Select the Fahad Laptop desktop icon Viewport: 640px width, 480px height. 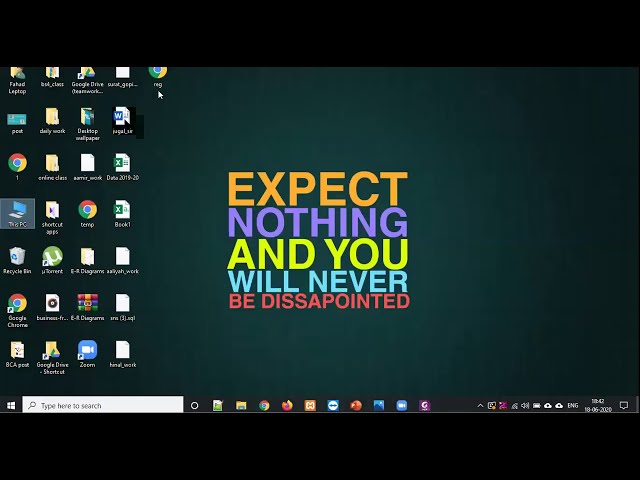point(17,81)
